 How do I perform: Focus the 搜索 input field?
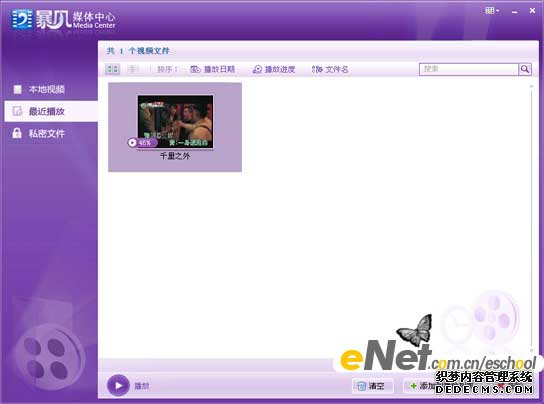pyautogui.click(x=469, y=69)
